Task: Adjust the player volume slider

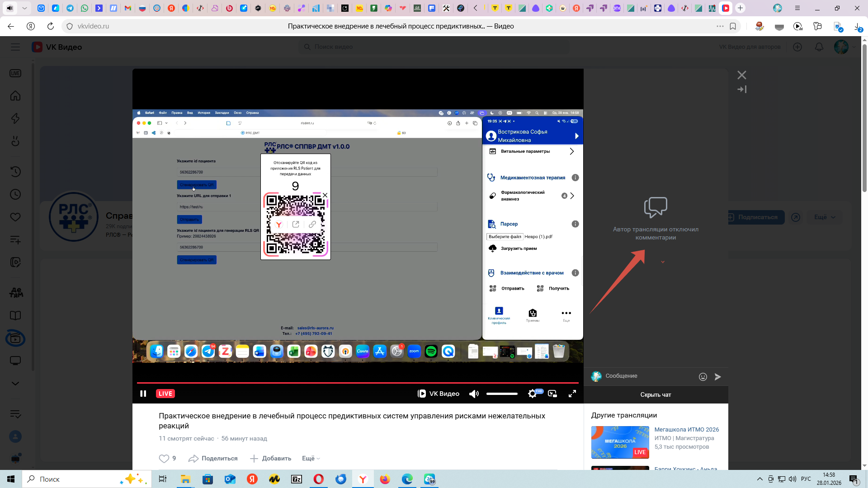Action: 502,394
